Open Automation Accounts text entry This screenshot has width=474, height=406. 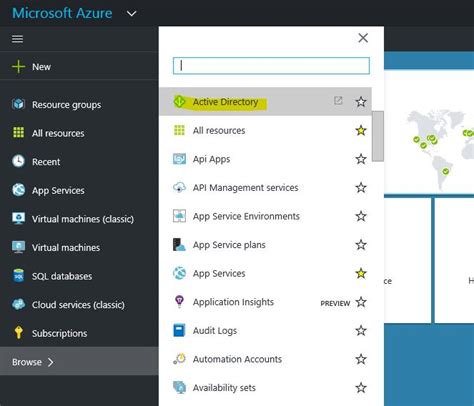237,359
